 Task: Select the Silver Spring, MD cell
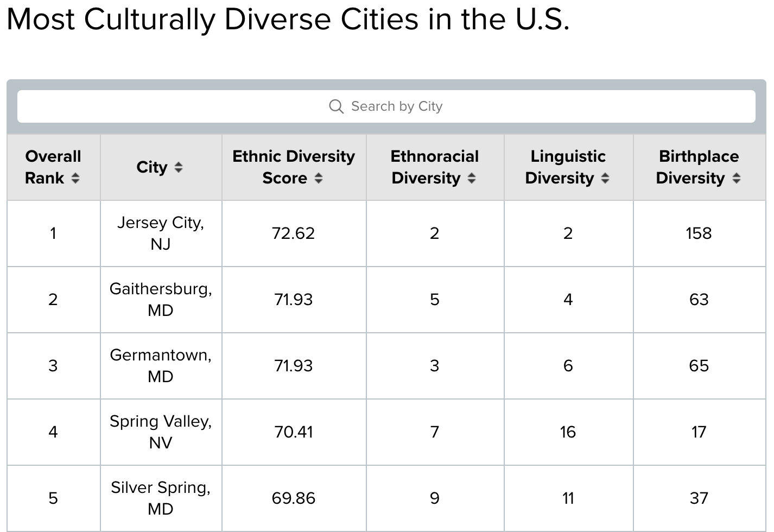(x=161, y=498)
